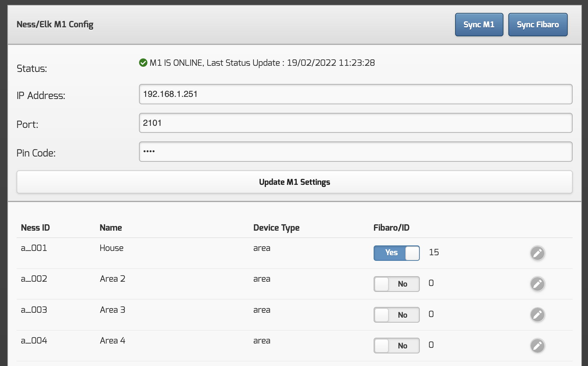The image size is (588, 366).
Task: Toggle the Fibaro switch for House
Action: coord(396,253)
